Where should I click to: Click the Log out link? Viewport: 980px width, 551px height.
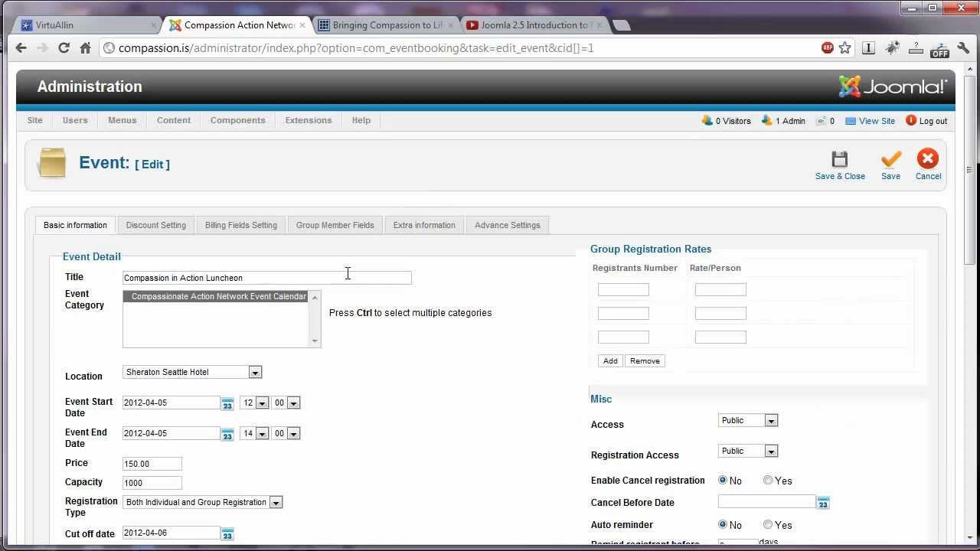[933, 121]
